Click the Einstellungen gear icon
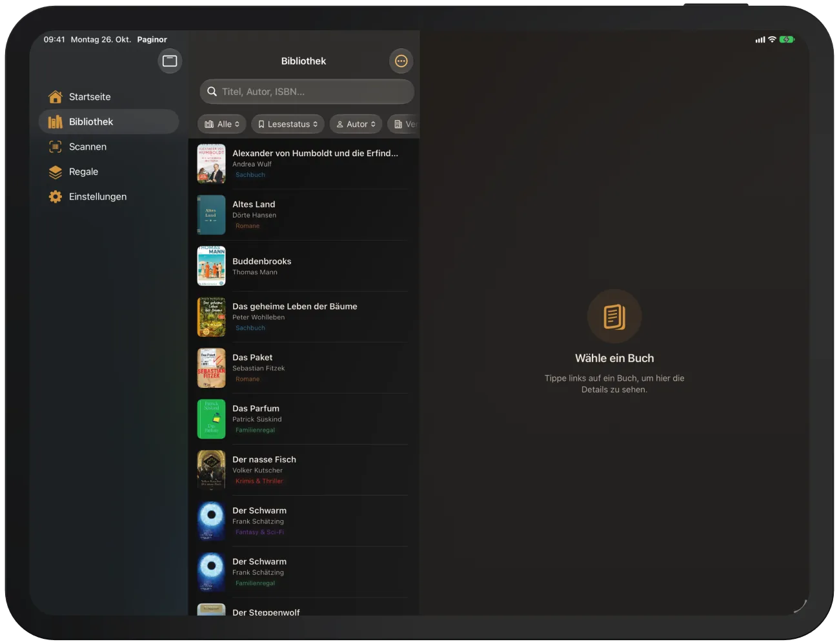 click(56, 197)
